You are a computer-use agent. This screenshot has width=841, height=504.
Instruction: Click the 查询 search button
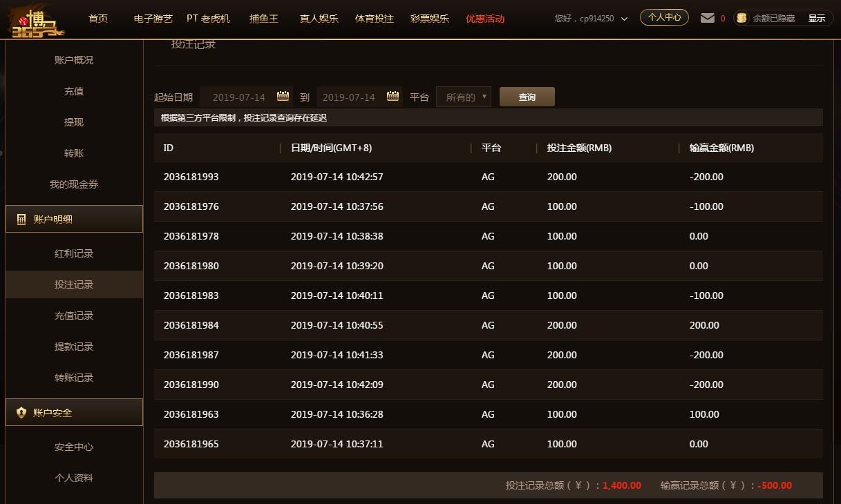click(527, 97)
